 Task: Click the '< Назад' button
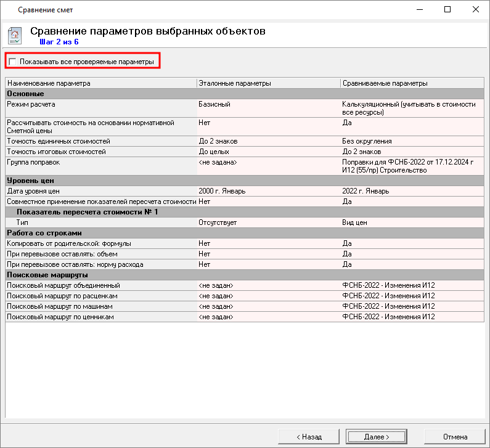click(309, 436)
